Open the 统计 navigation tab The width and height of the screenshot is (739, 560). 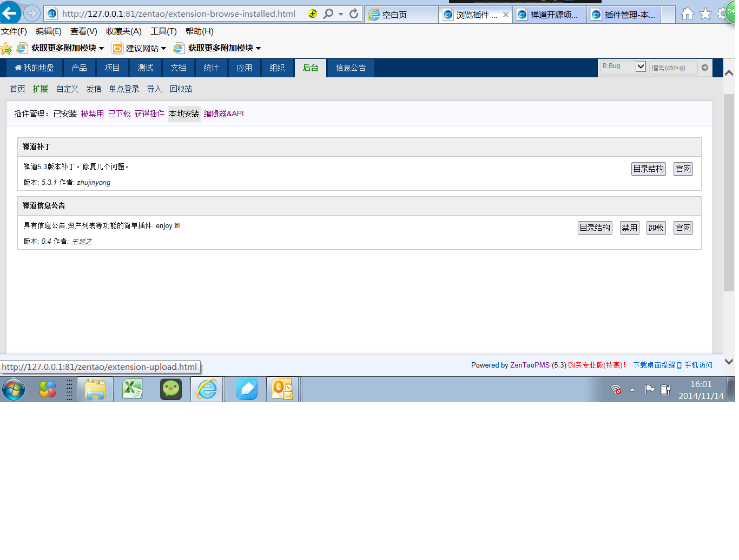coord(211,68)
